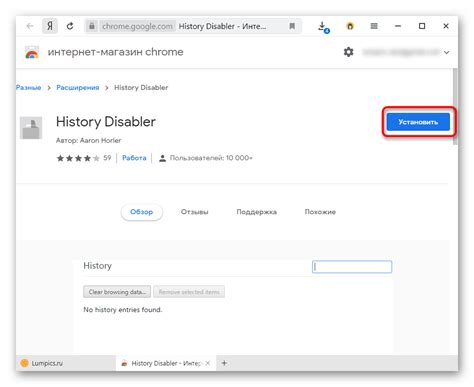Click the Пользователей: 10 000+ text
Screen dimensions: 474x387
211,158
